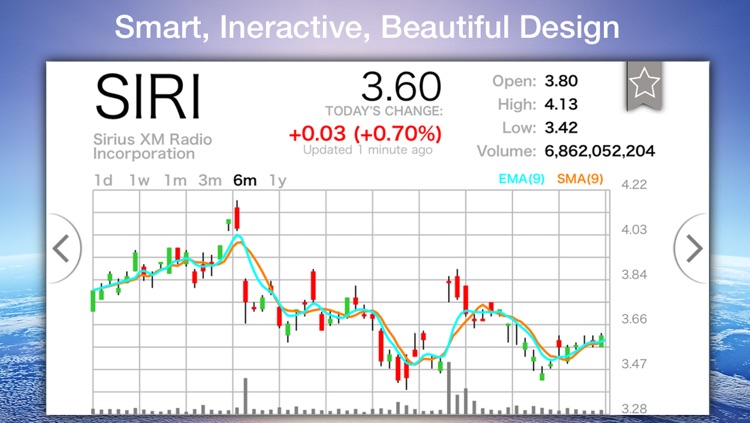
Task: Tap the 3.60 current price
Action: [x=401, y=87]
